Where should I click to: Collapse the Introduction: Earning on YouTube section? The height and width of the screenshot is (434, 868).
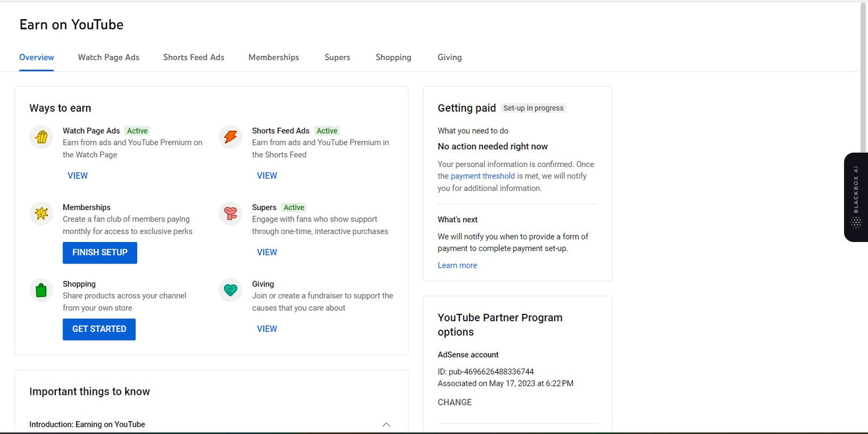click(x=386, y=424)
